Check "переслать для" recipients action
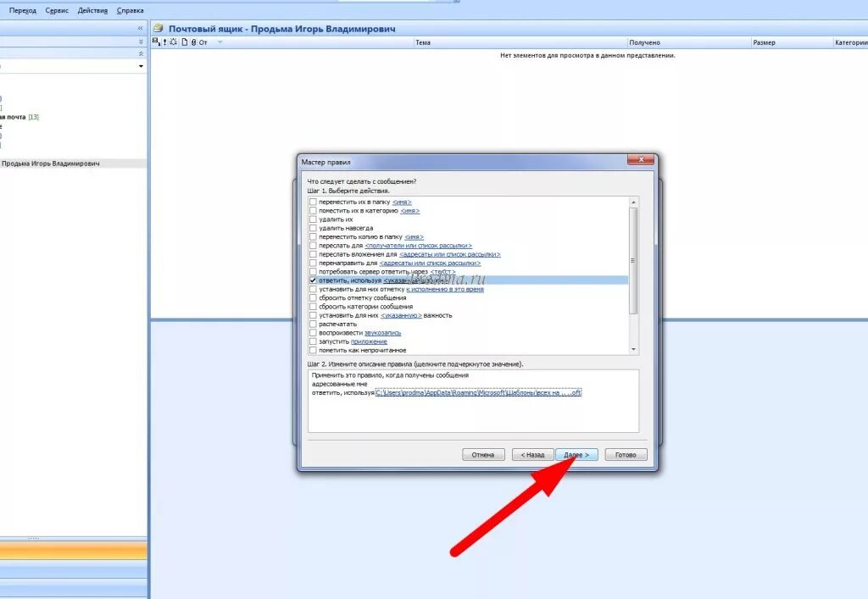868x599 pixels. pos(313,246)
